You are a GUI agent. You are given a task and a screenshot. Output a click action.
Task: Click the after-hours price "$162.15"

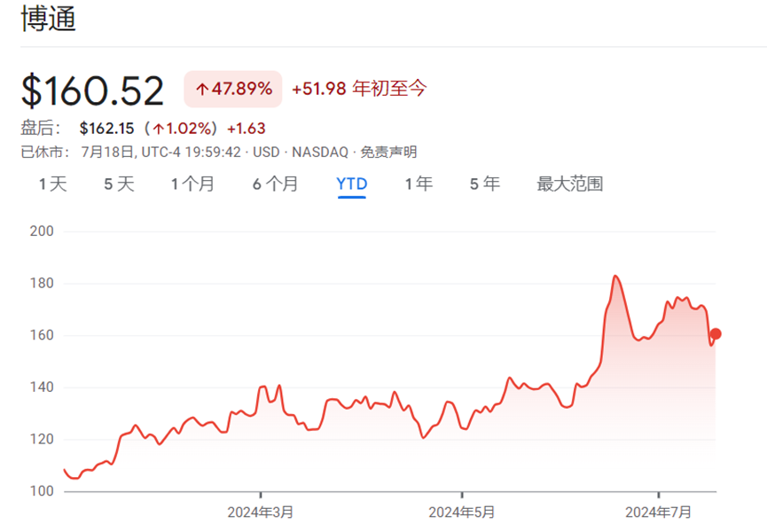point(104,128)
